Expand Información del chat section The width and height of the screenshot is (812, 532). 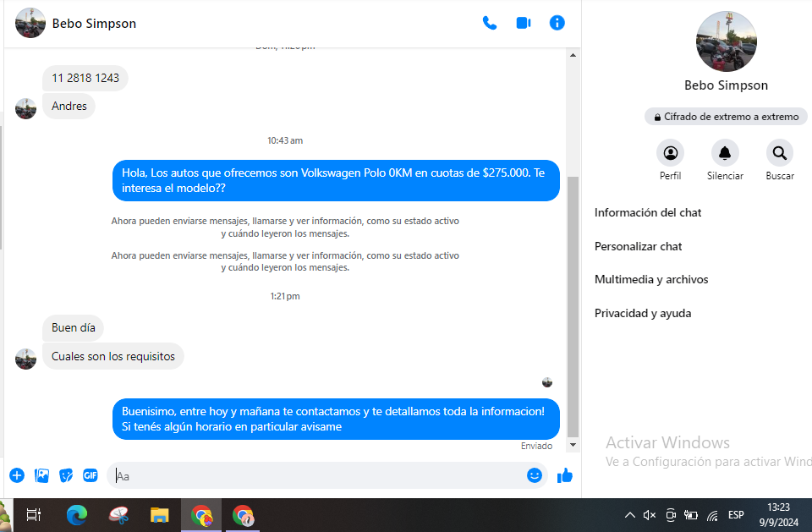[x=647, y=212]
